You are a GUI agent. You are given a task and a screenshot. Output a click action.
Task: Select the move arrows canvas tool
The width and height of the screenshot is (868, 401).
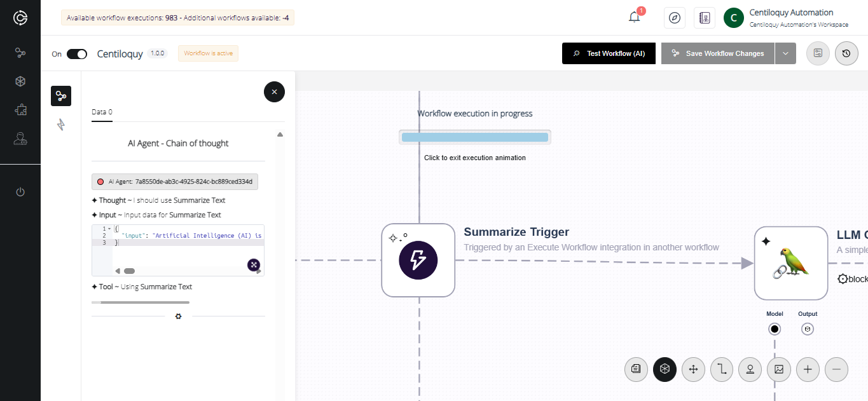click(693, 369)
